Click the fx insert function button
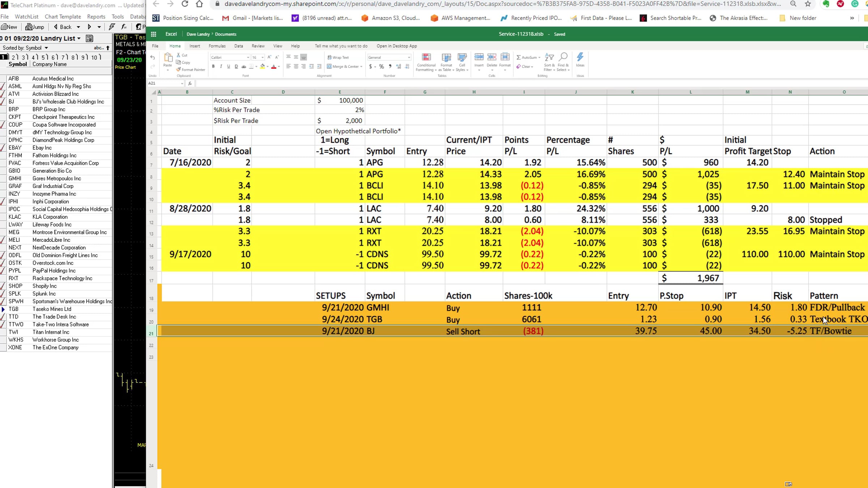Viewport: 868px width, 488px height. pos(190,84)
